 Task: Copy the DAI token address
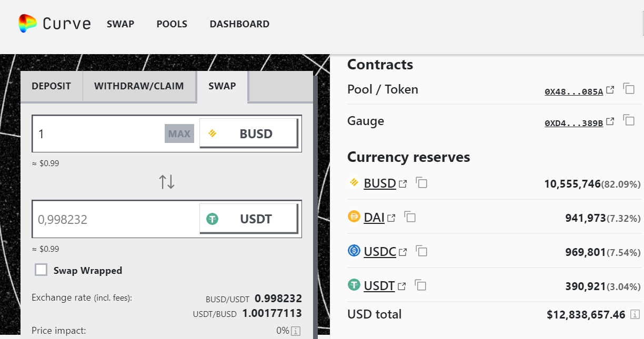coord(410,217)
